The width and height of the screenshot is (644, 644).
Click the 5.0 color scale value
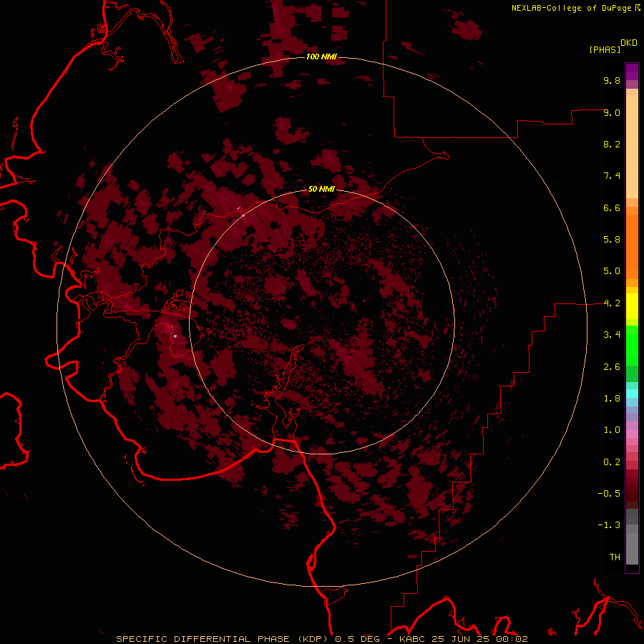coord(612,271)
